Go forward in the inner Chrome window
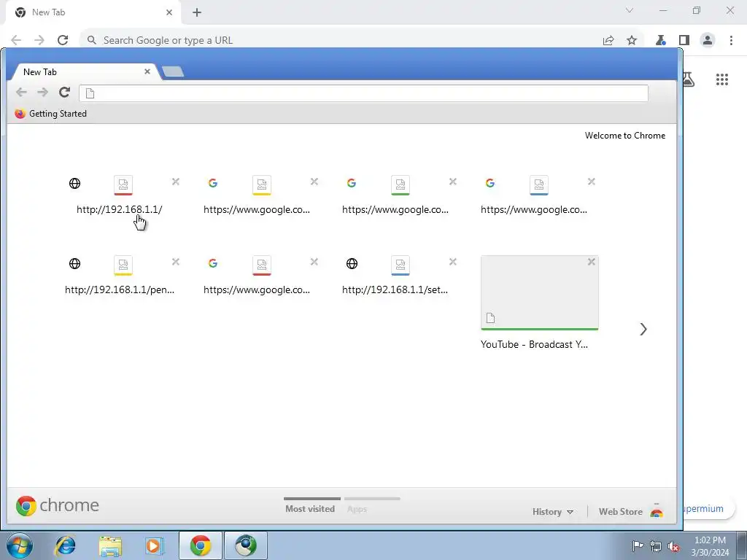The width and height of the screenshot is (747, 560). (43, 93)
